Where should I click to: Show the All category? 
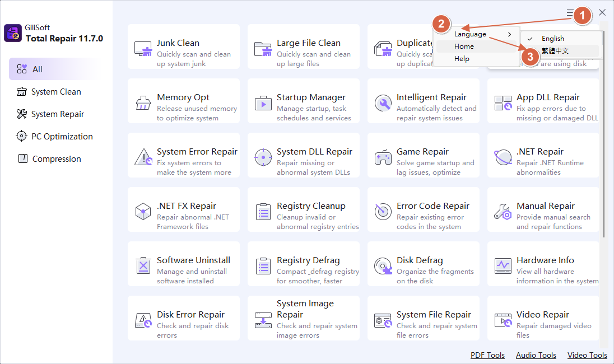55,69
